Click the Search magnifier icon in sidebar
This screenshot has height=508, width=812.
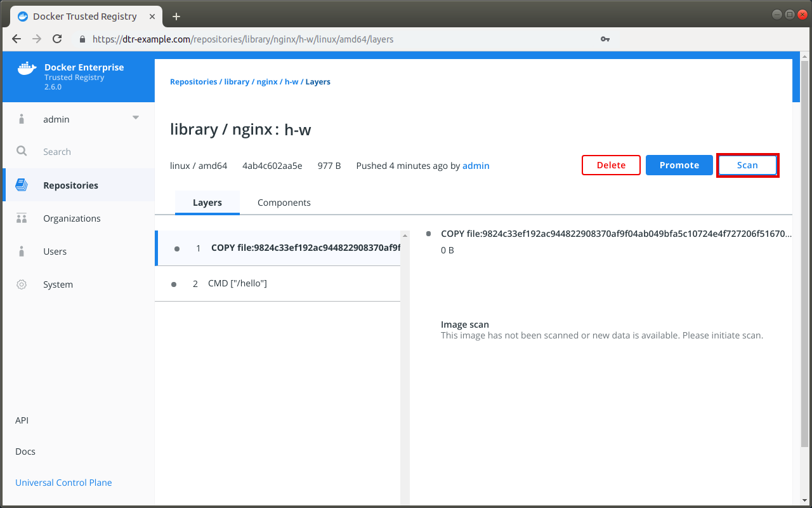[22, 152]
